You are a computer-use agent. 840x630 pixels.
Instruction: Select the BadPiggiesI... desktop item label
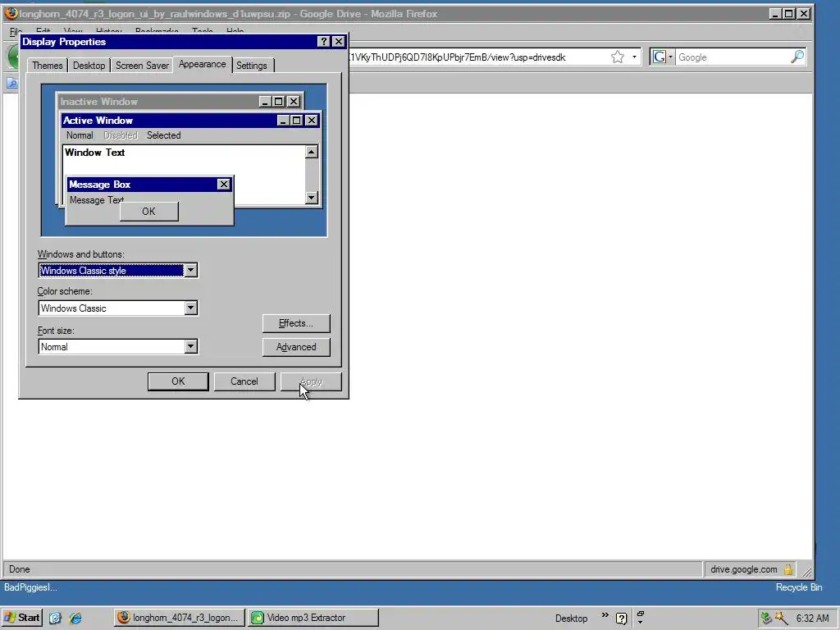pos(30,587)
